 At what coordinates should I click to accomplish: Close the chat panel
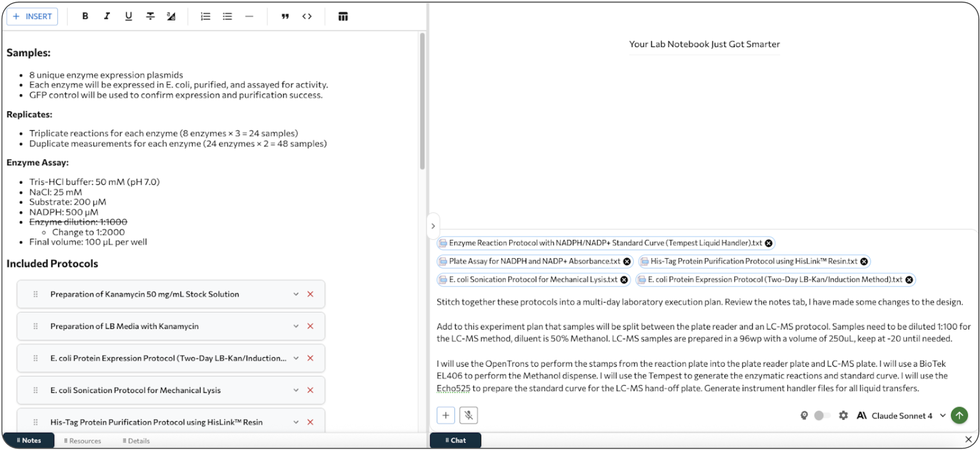coord(968,439)
